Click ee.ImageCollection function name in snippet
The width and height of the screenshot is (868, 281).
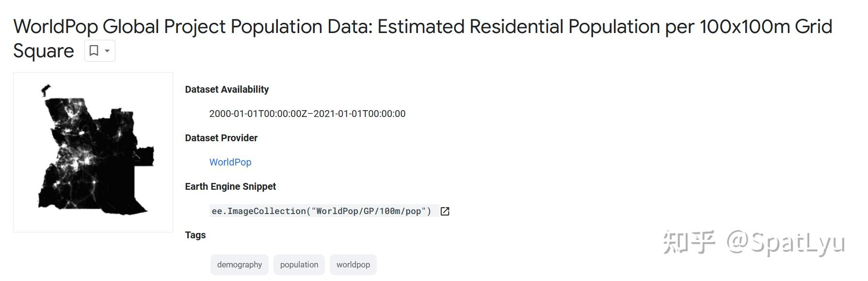258,211
